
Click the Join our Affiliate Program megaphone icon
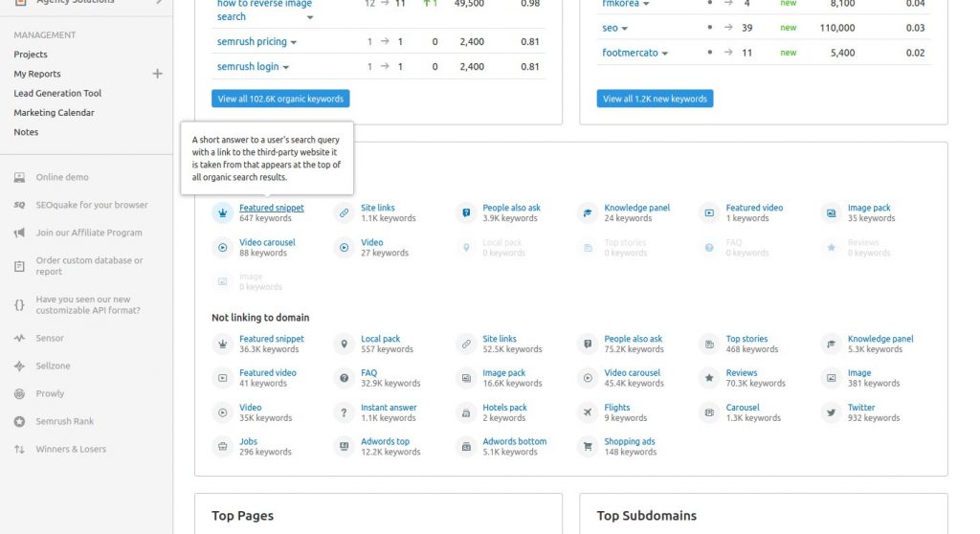[x=19, y=233]
